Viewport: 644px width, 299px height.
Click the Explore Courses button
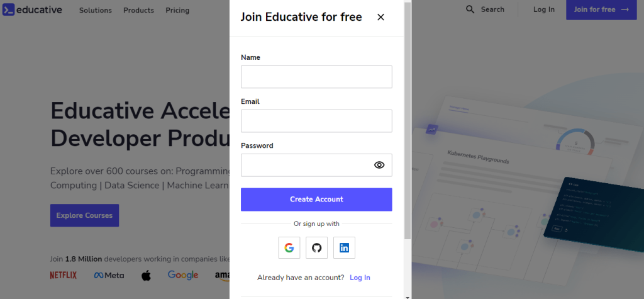(x=85, y=215)
